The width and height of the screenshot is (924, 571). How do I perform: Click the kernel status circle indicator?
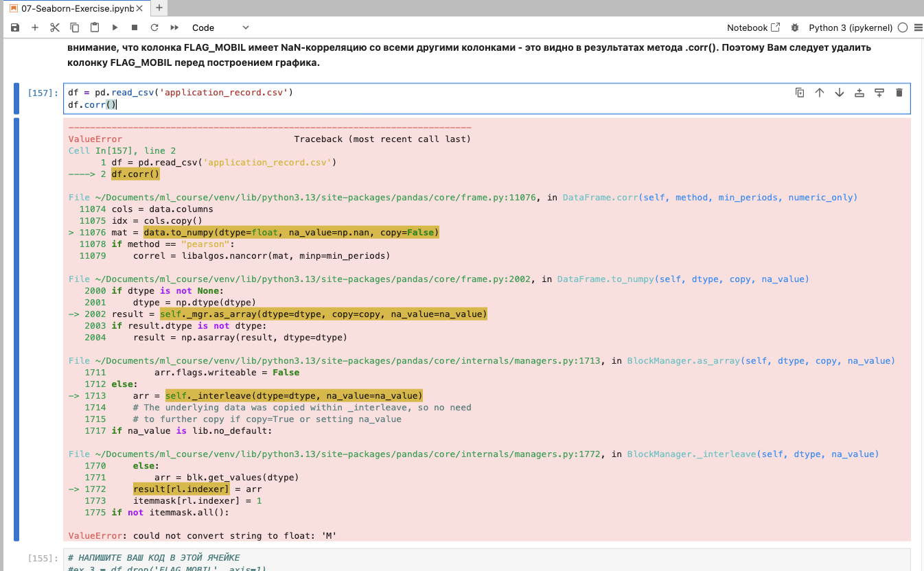pos(902,27)
